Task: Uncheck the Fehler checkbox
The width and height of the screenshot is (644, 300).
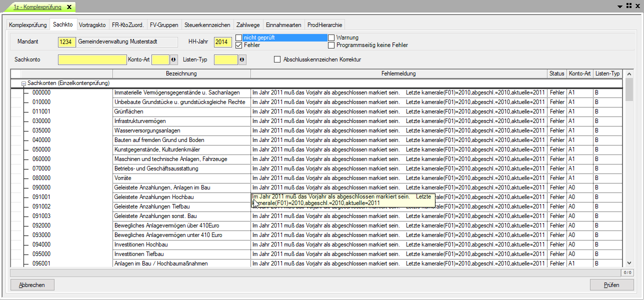Action: 239,45
